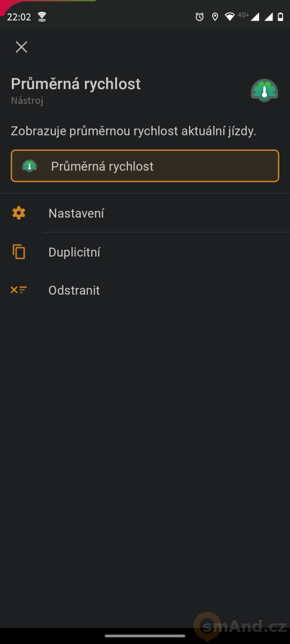
Task: Click the orange gear icon
Action: click(x=19, y=213)
